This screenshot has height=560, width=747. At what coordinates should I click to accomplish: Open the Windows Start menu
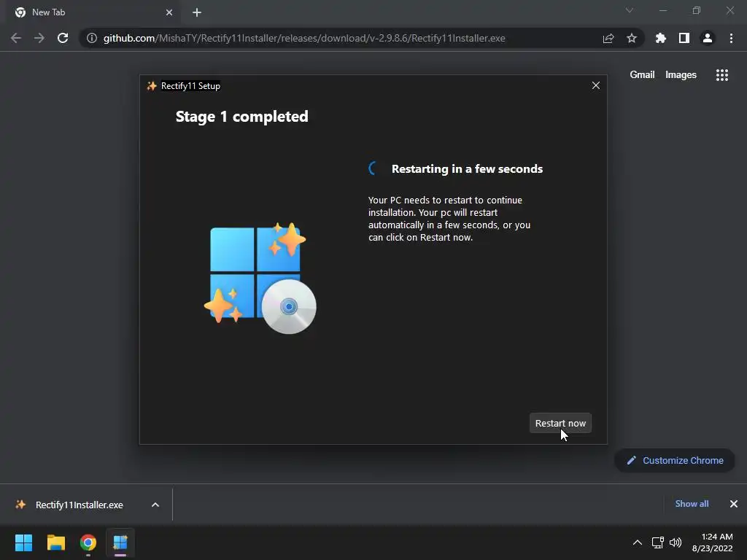24,542
